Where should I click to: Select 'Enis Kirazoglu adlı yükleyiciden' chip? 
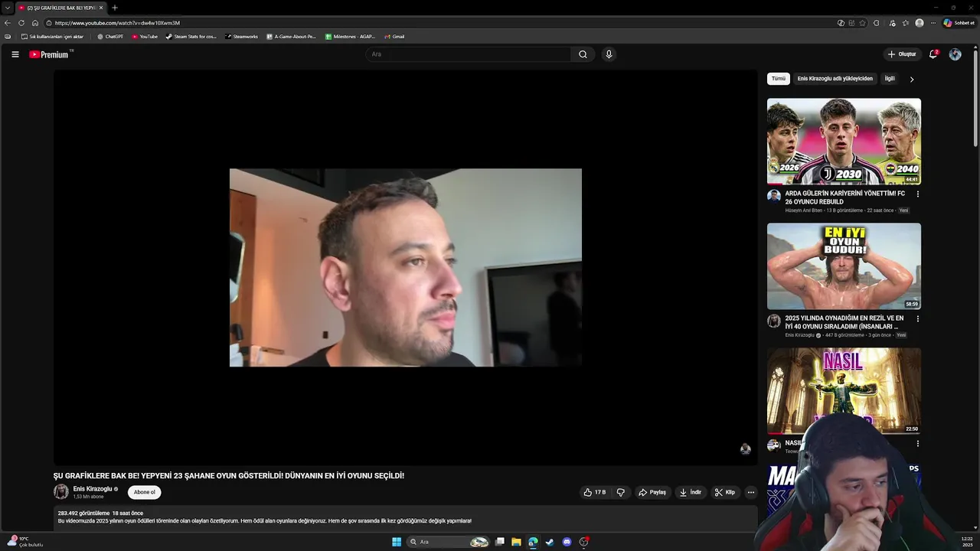pos(835,79)
